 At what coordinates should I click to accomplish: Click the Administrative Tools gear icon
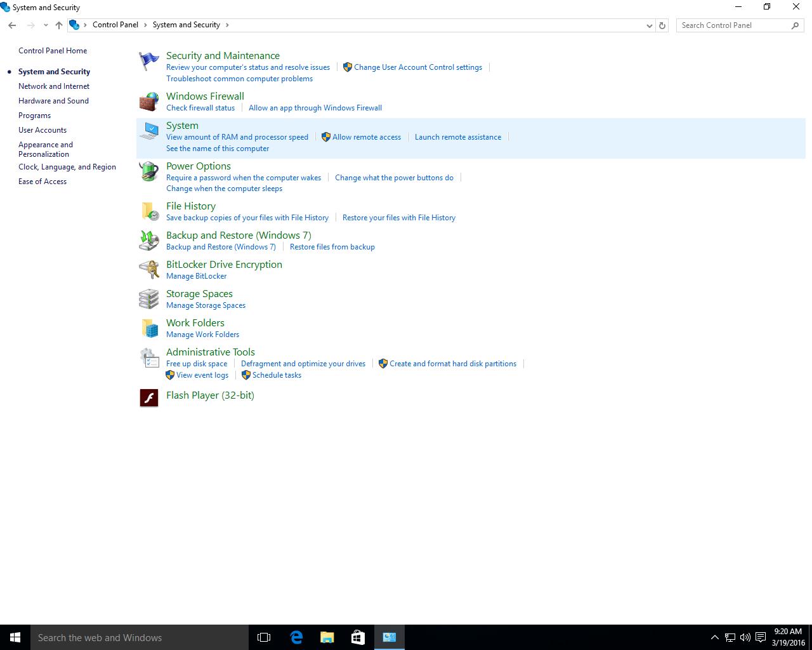pos(149,357)
